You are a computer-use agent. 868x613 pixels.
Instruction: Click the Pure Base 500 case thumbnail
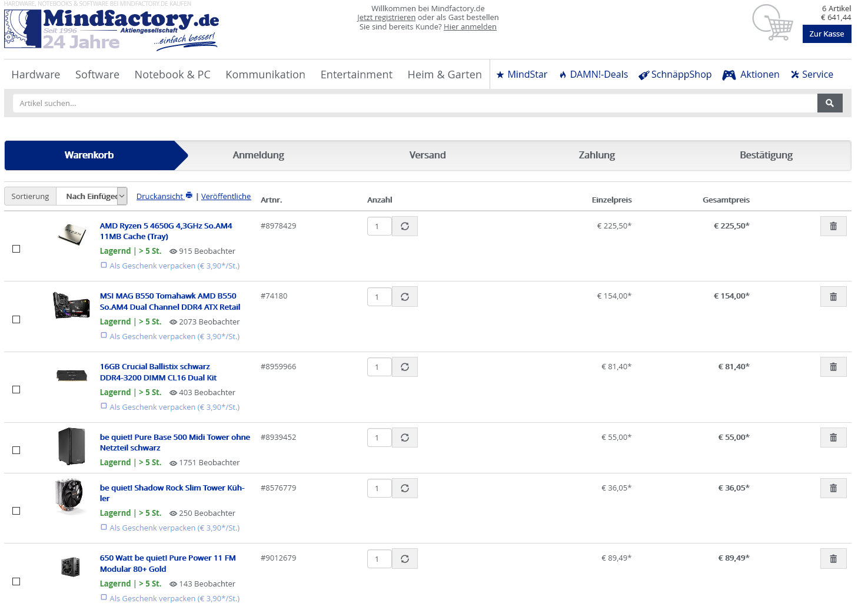pyautogui.click(x=71, y=446)
